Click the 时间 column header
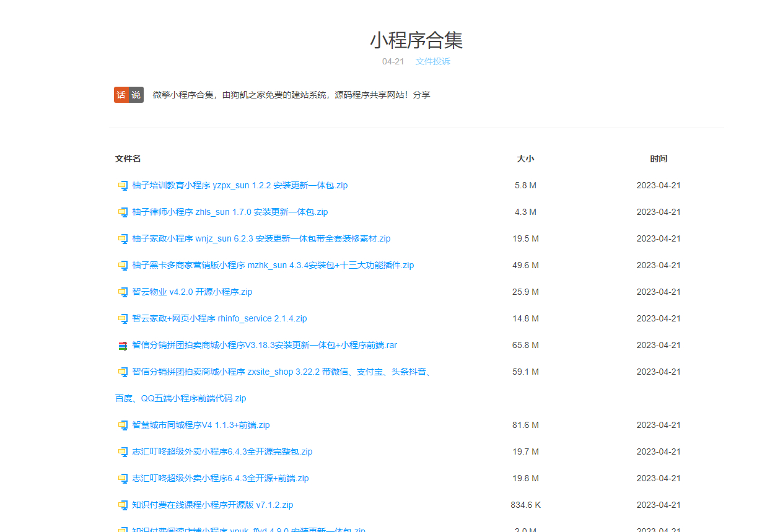This screenshot has height=532, width=770. coord(658,159)
